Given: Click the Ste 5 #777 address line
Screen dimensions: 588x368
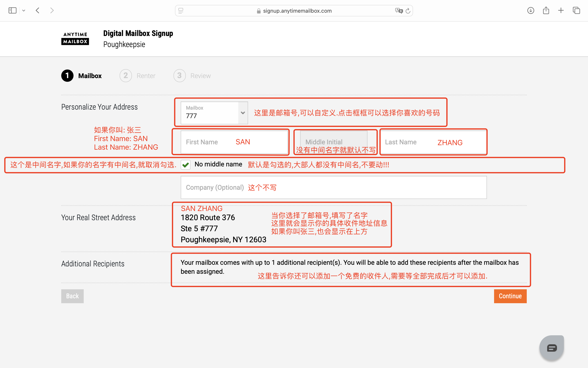Looking at the screenshot, I should (x=199, y=229).
